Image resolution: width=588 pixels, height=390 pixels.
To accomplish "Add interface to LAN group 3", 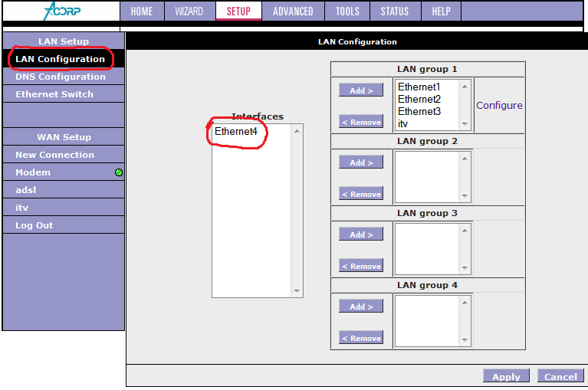I will point(361,234).
